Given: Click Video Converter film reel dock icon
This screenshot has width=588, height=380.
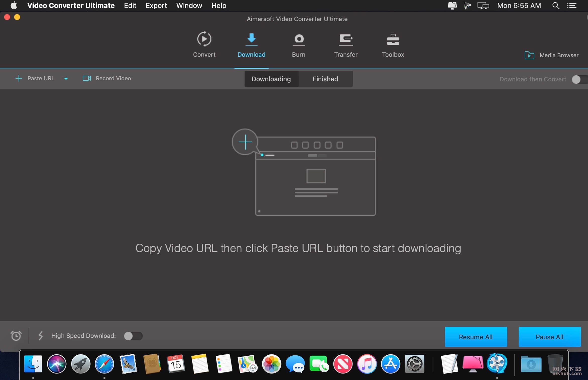Looking at the screenshot, I should coord(497,363).
